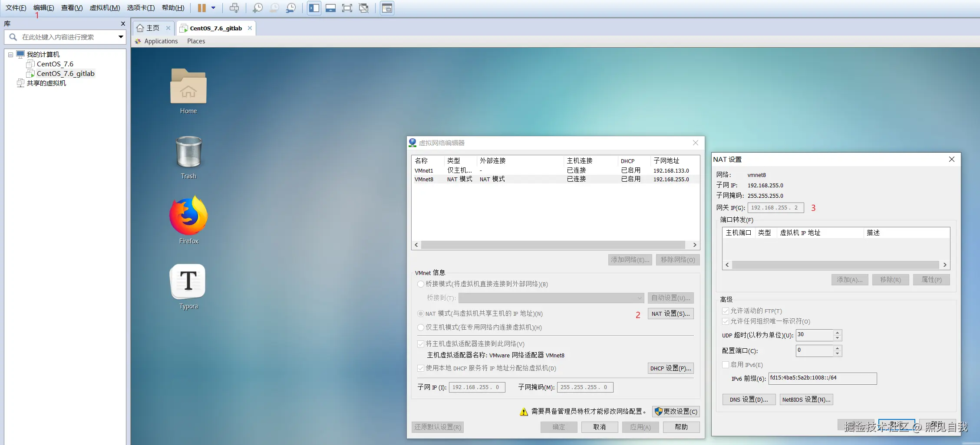980x445 pixels.
Task: Pause the running virtual machine
Action: [x=201, y=8]
